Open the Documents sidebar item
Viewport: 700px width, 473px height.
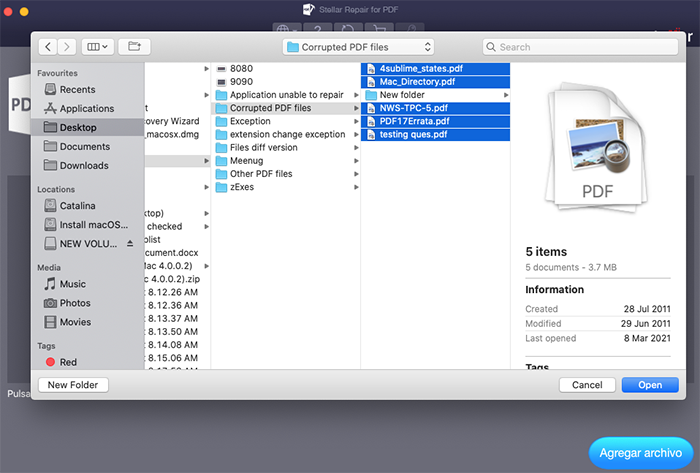pyautogui.click(x=84, y=147)
